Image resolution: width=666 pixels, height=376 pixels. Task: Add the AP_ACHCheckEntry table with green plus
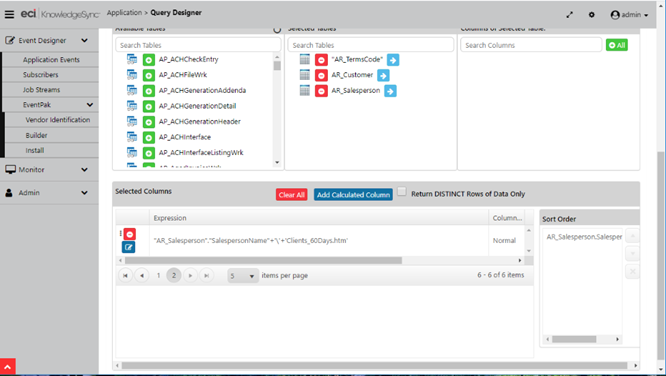click(149, 60)
